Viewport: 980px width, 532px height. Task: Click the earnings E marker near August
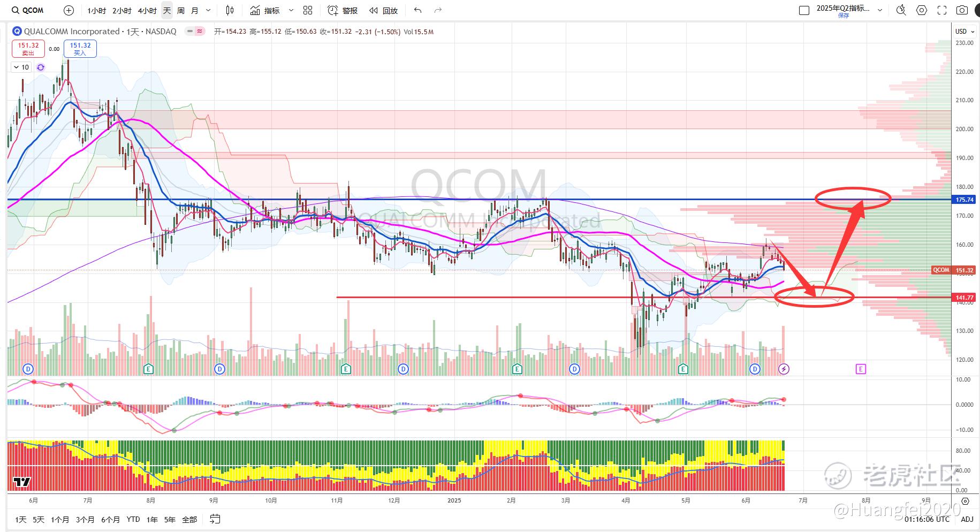[149, 369]
